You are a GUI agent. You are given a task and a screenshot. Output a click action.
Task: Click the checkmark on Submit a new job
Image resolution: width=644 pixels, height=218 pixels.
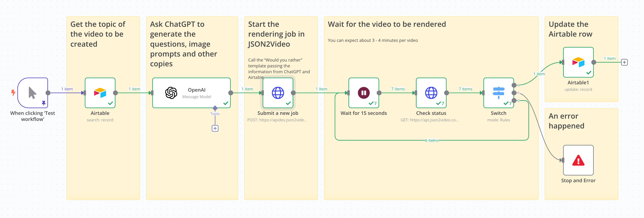[x=288, y=103]
